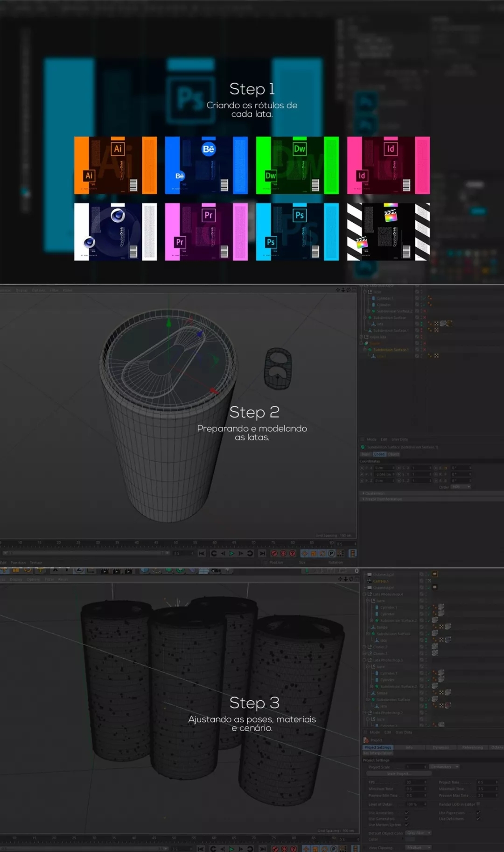Select Phong tag of Cylinder.1 under Lata Photoshop.4
The height and width of the screenshot is (852, 504).
434,607
